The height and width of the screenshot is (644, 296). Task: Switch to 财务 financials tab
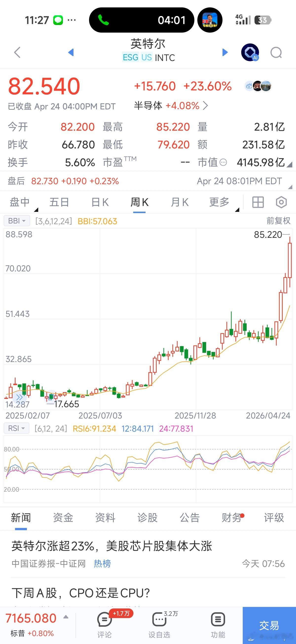[232, 518]
